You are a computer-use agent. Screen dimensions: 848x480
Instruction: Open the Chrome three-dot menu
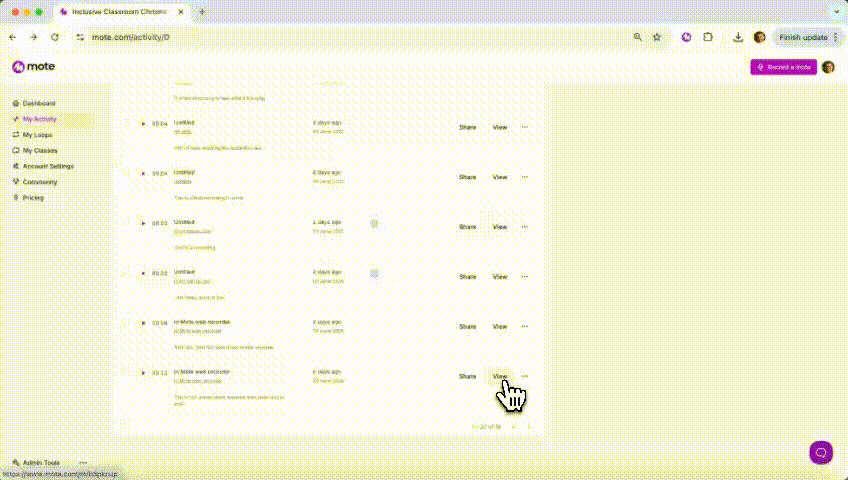[x=836, y=37]
